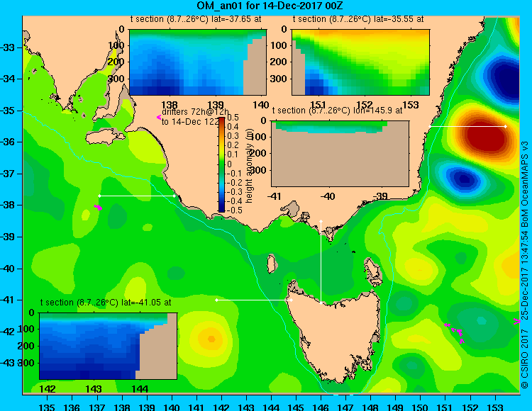Open the temperature section inset for lat=-37.65
532x411 pixels.
[198, 62]
